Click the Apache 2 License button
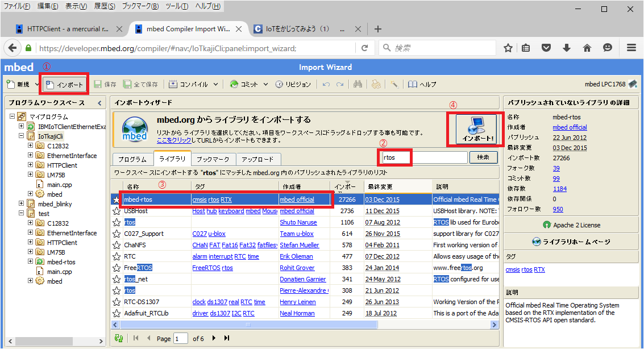This screenshot has width=644, height=349. (571, 225)
